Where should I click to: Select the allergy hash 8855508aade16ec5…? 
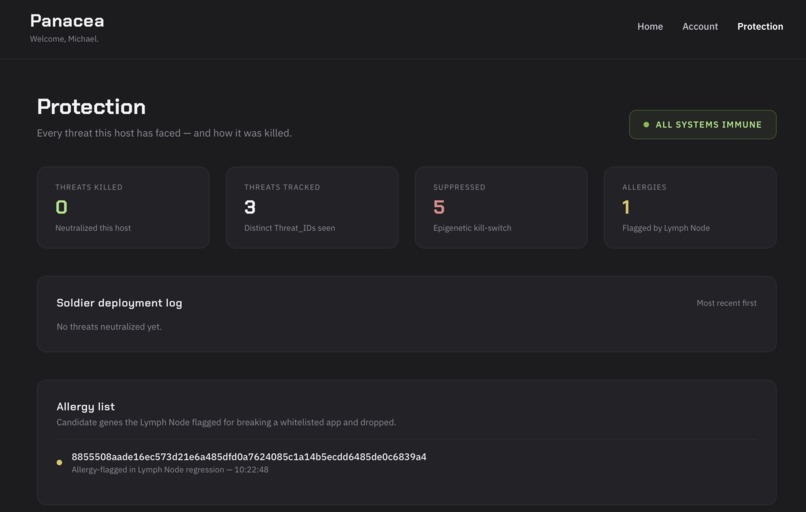tap(249, 456)
